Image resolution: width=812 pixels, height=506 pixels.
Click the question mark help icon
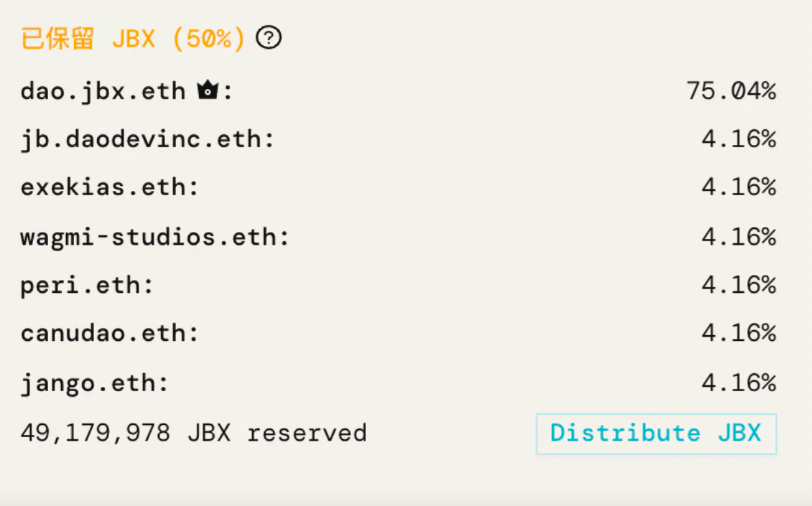point(269,38)
